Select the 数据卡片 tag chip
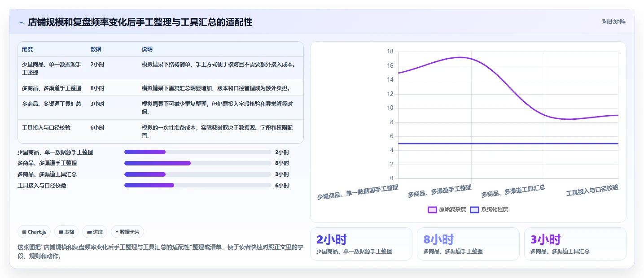The width and height of the screenshot is (644, 278). coord(127,232)
